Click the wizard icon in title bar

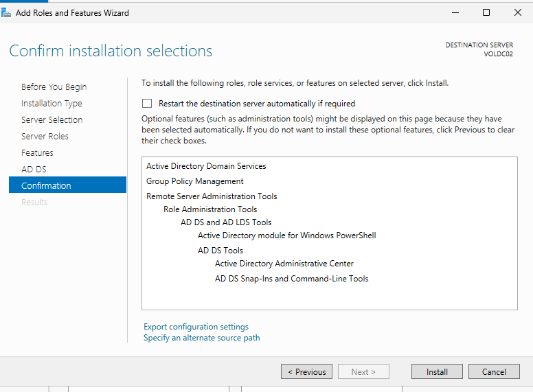(x=6, y=12)
